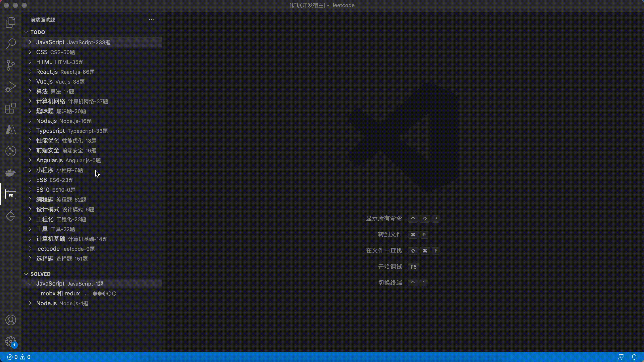Open the Docker view icon
Screen dimensions: 644x362
point(11,173)
